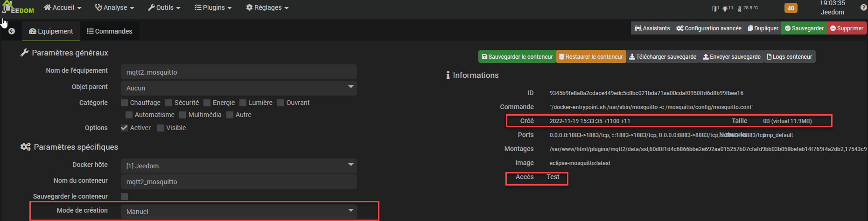Switch to the Commandes tab
The height and width of the screenshot is (221, 868).
pos(110,31)
